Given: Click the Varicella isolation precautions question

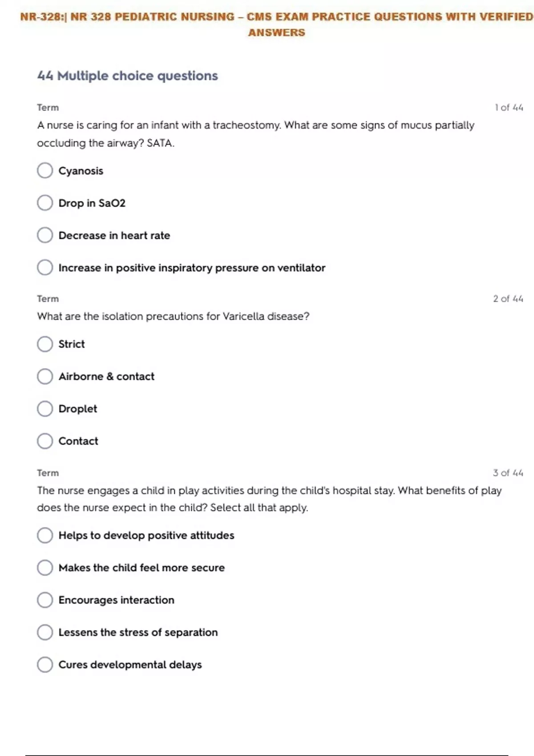Looking at the screenshot, I should click(x=173, y=317).
